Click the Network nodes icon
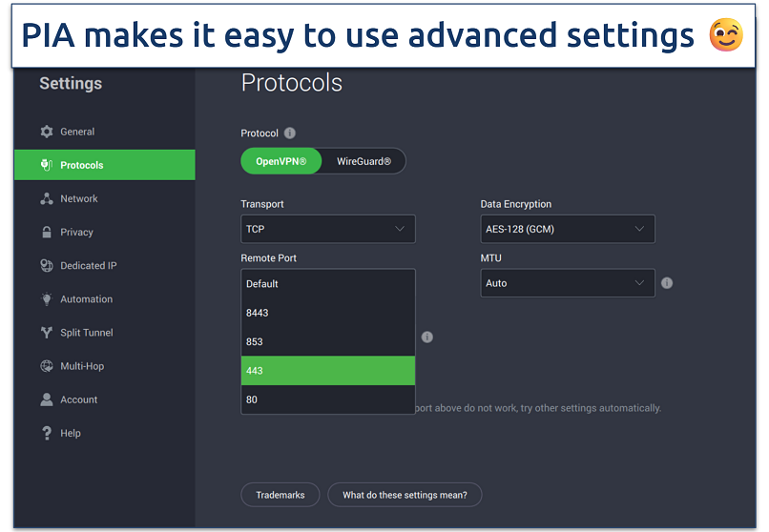Viewport: 769px width, 532px height. (x=46, y=198)
